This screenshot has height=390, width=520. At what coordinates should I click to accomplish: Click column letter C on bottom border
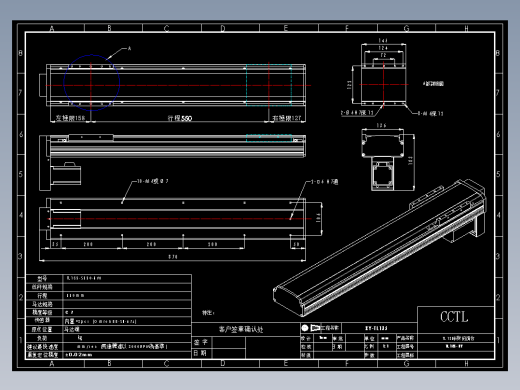point(166,364)
